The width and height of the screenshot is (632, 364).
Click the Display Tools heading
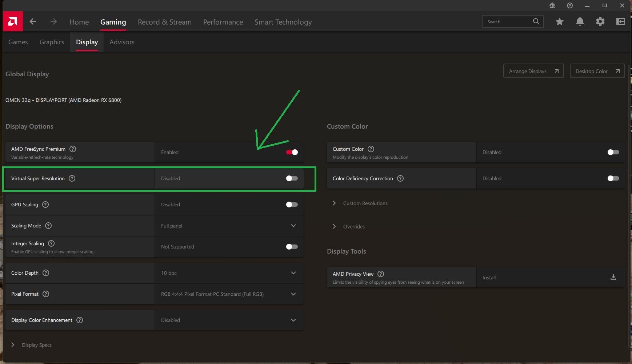click(x=347, y=251)
